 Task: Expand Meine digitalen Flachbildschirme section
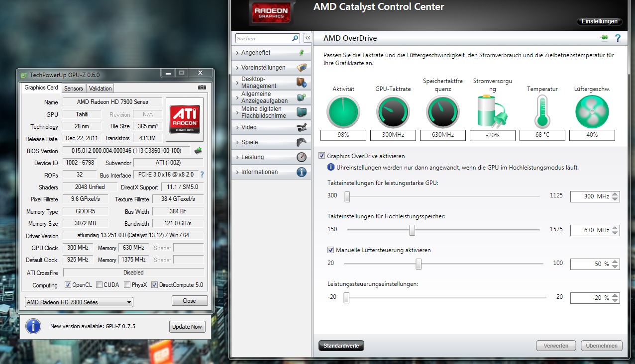click(x=272, y=112)
